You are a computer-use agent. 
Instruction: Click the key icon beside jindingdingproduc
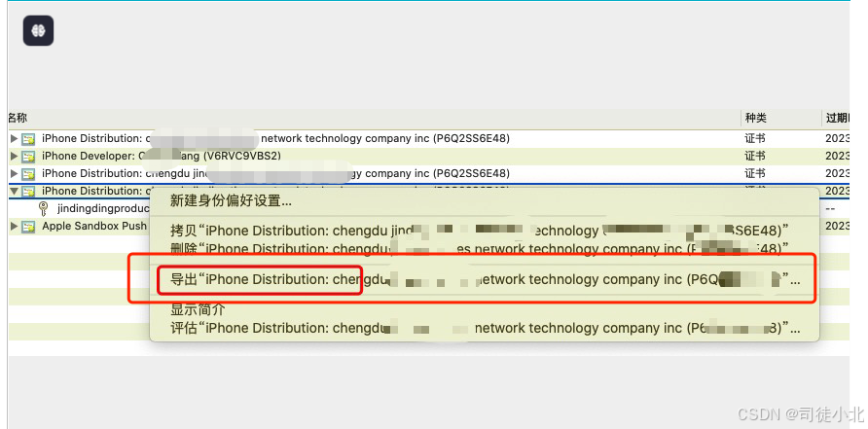point(43,209)
